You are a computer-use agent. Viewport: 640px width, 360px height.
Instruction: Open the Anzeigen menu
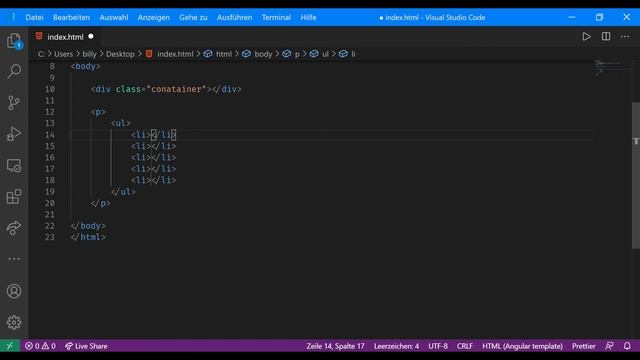pos(154,18)
